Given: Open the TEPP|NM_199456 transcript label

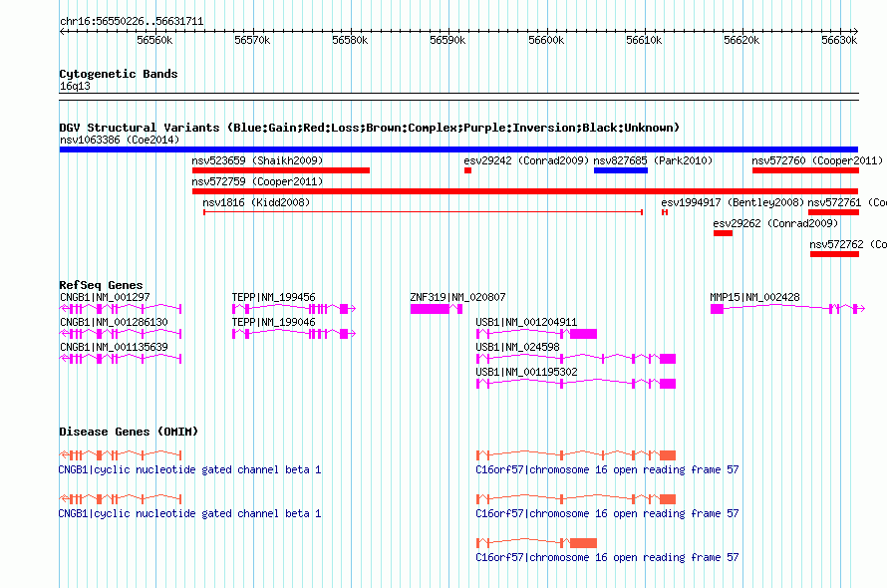Looking at the screenshot, I should click(x=273, y=297).
